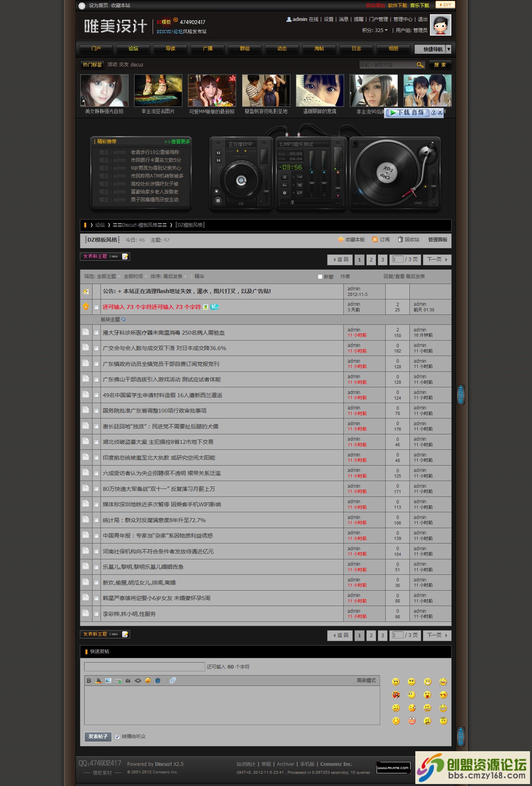Image resolution: width=532 pixels, height=786 pixels.
Task: Toggle shuffle mode in the music player
Action: click(299, 185)
